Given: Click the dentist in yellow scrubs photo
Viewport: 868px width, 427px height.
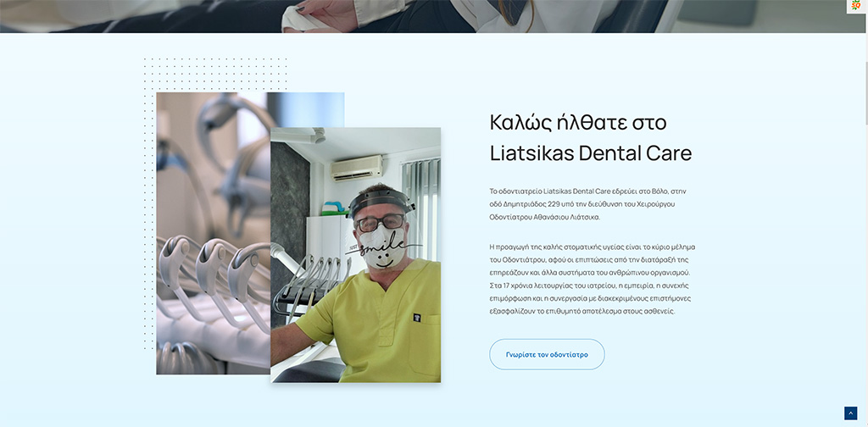Looking at the screenshot, I should coord(355,255).
